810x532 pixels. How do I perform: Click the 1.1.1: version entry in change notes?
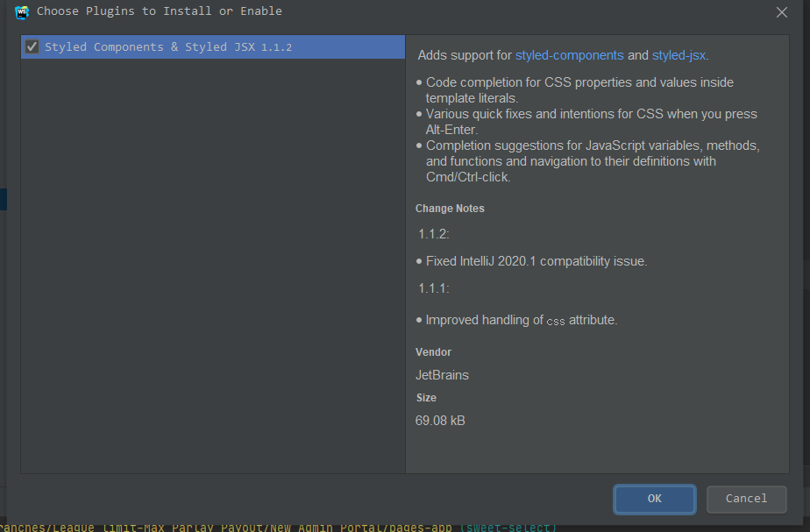pyautogui.click(x=434, y=288)
